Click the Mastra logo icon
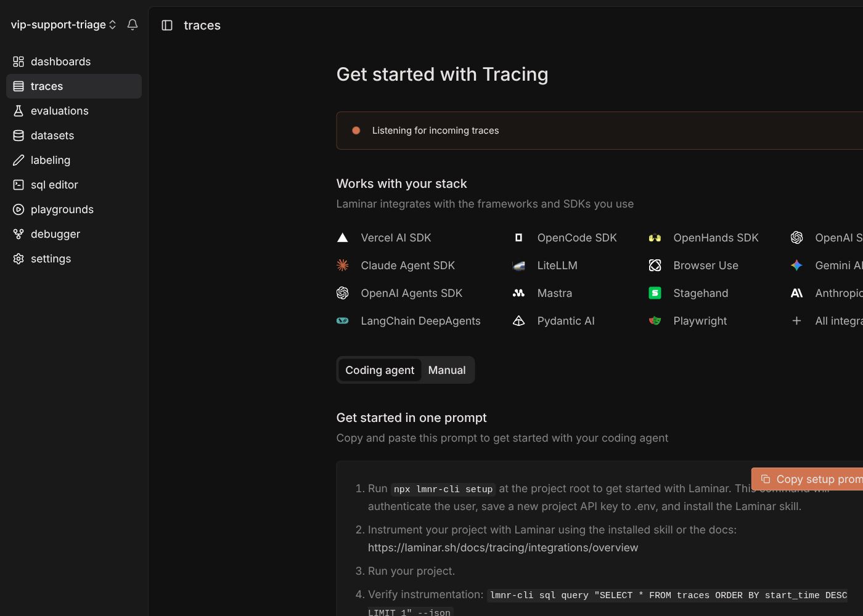This screenshot has height=616, width=863. (x=519, y=293)
